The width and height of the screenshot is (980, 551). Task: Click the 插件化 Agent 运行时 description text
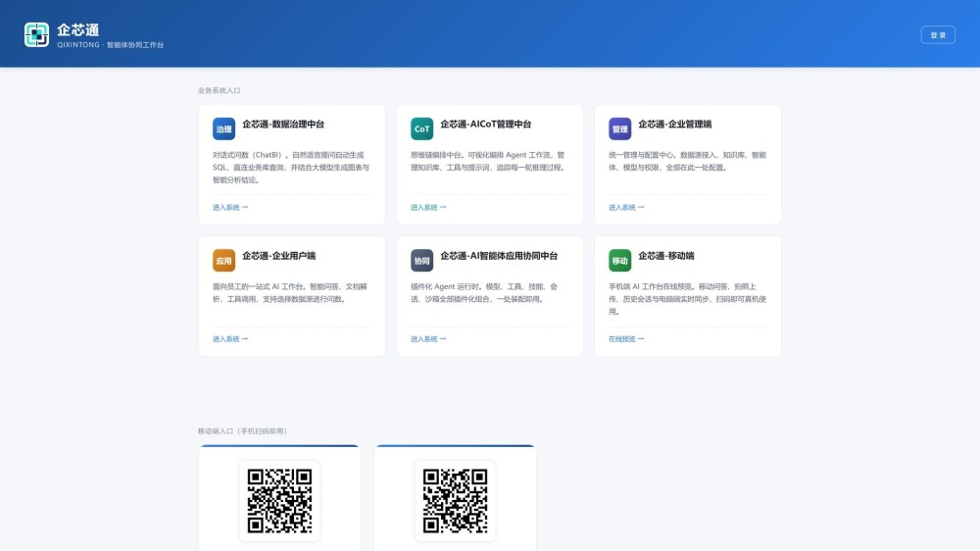click(x=484, y=293)
